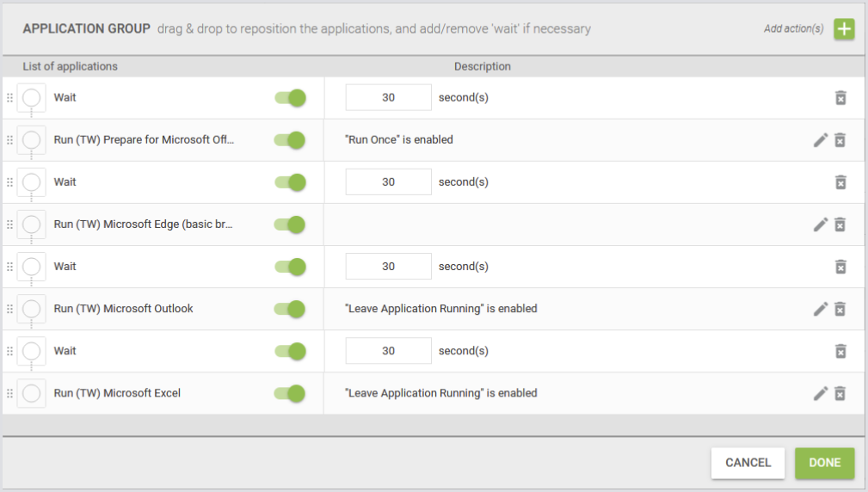Screen dimensions: 868x492
Task: Edit the Microsoft Edge application entry
Action: [x=821, y=224]
